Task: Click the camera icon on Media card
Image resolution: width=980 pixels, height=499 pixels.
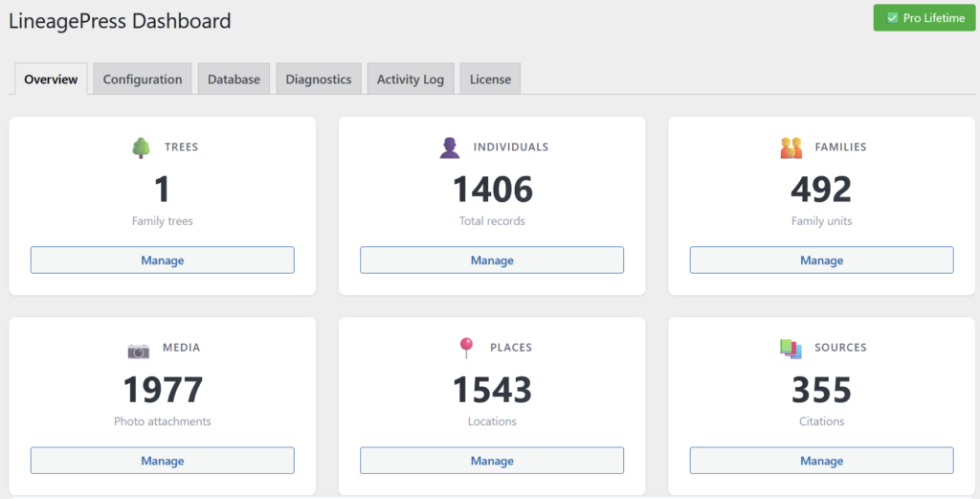Action: tap(139, 351)
